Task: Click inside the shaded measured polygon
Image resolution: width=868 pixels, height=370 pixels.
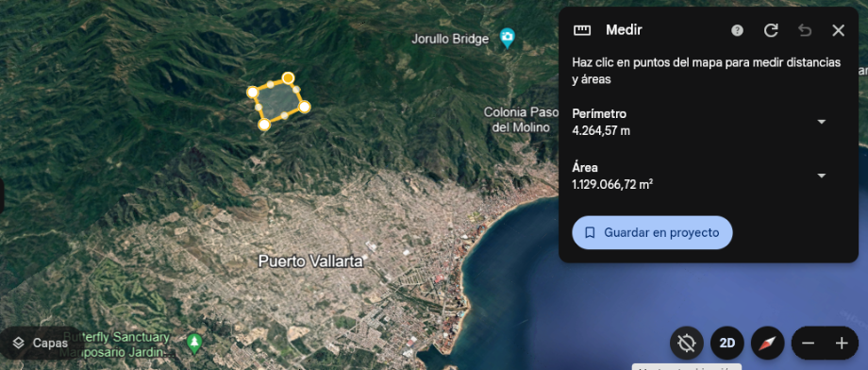Action: [x=278, y=101]
